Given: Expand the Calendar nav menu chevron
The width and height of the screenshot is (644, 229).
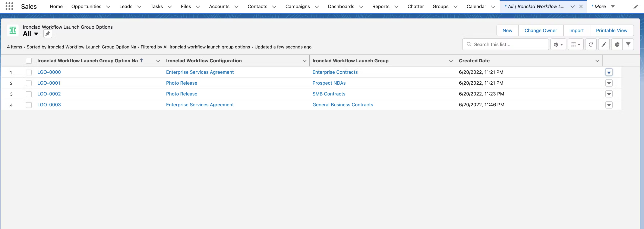Looking at the screenshot, I should pos(493,7).
